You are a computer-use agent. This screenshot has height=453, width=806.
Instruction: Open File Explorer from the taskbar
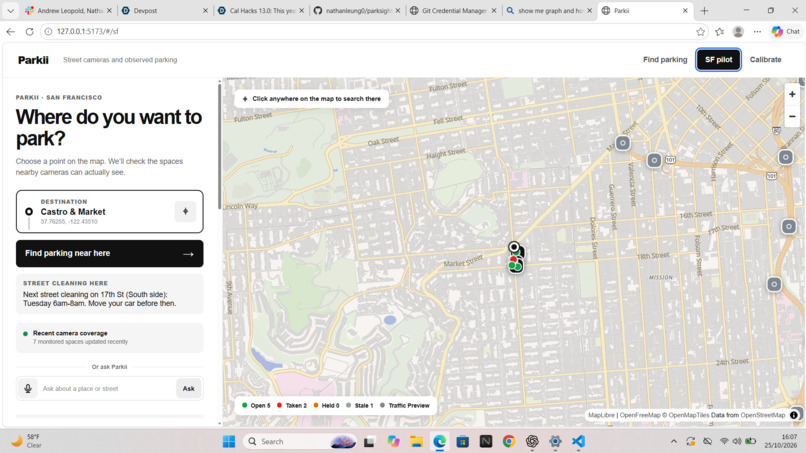pyautogui.click(x=416, y=441)
